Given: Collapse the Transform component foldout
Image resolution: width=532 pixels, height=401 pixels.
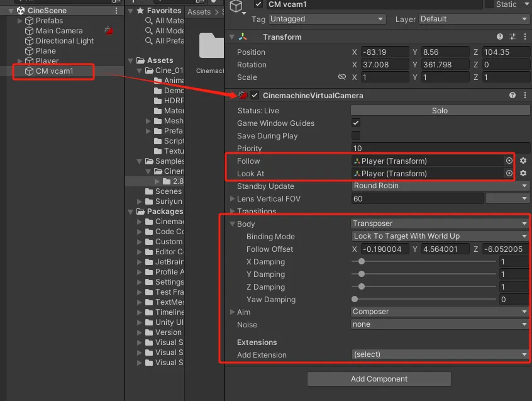Looking at the screenshot, I should coord(232,37).
